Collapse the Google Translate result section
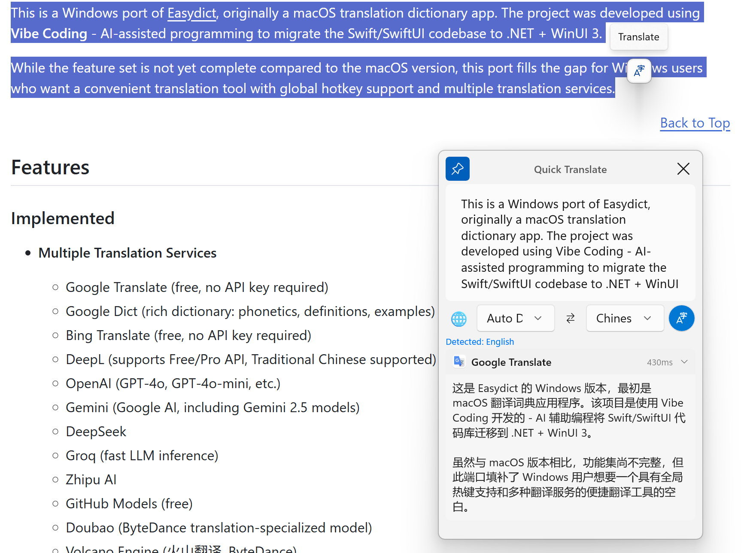Viewport: 756px width, 553px height. [x=684, y=362]
